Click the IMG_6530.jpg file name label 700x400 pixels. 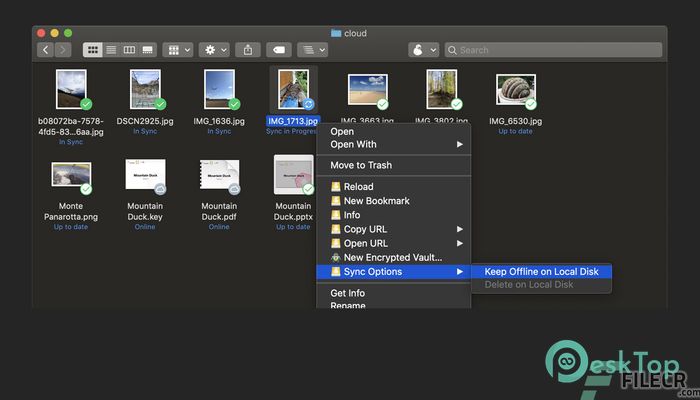point(516,121)
